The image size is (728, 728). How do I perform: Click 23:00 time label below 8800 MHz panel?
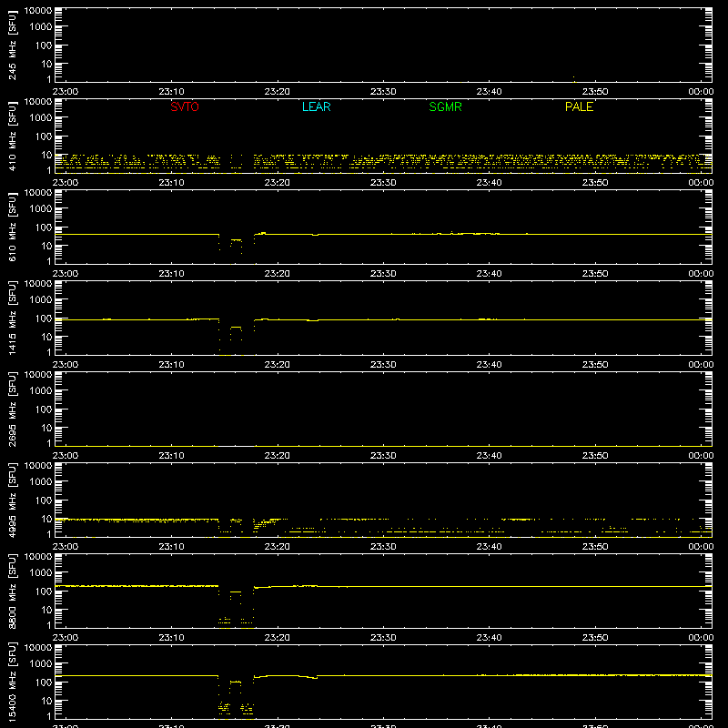click(66, 638)
